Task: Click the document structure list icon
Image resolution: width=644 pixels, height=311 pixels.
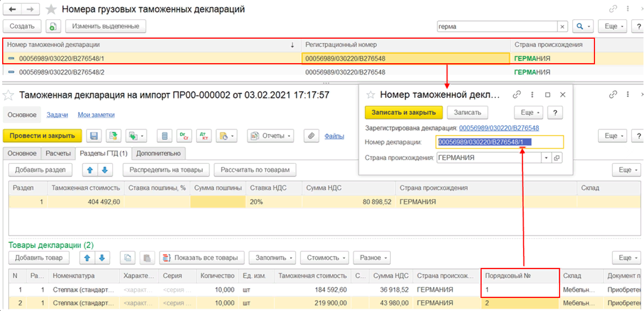Action: pos(166,136)
